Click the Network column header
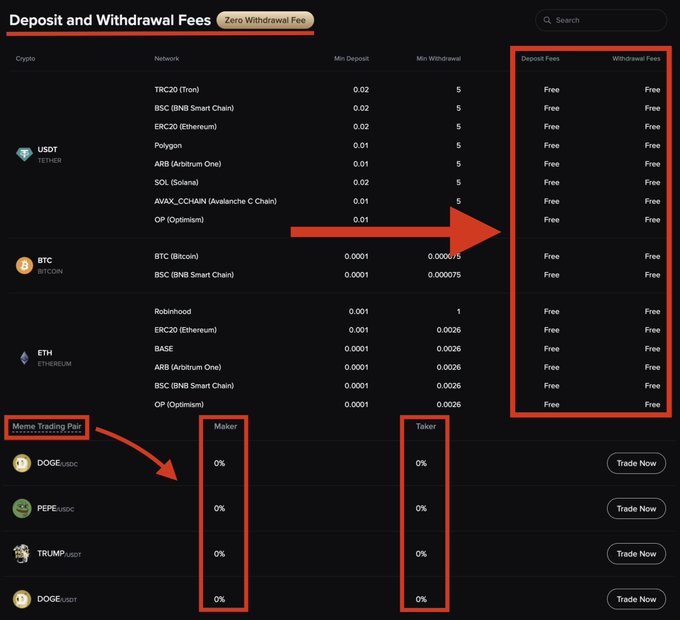This screenshot has height=620, width=680. coord(167,59)
